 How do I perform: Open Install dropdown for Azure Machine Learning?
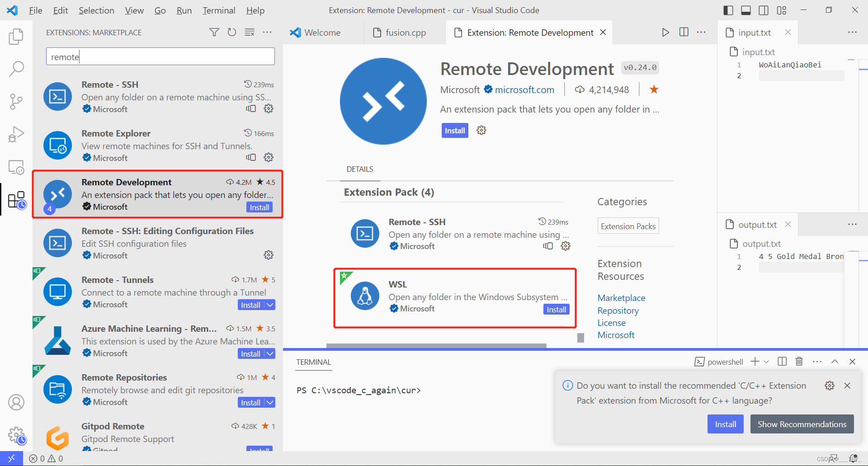(x=270, y=354)
